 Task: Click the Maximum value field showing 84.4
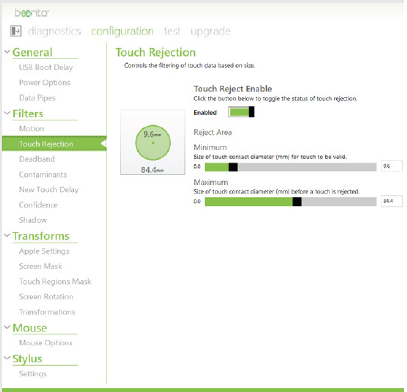click(x=391, y=201)
